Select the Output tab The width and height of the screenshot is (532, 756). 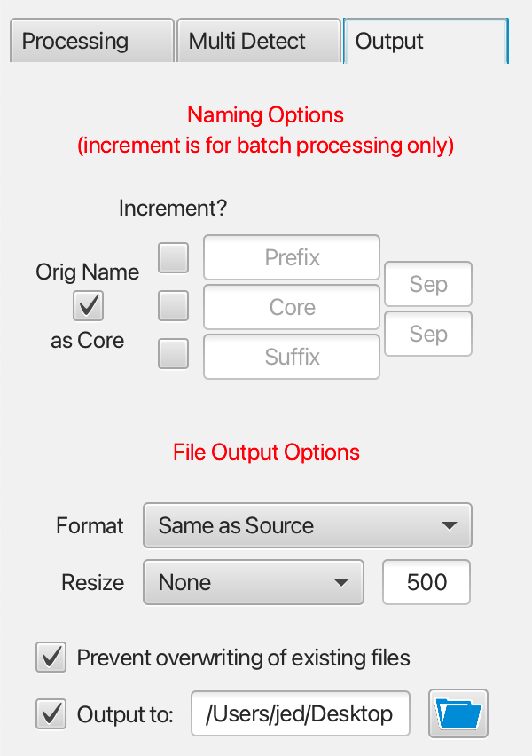point(426,41)
